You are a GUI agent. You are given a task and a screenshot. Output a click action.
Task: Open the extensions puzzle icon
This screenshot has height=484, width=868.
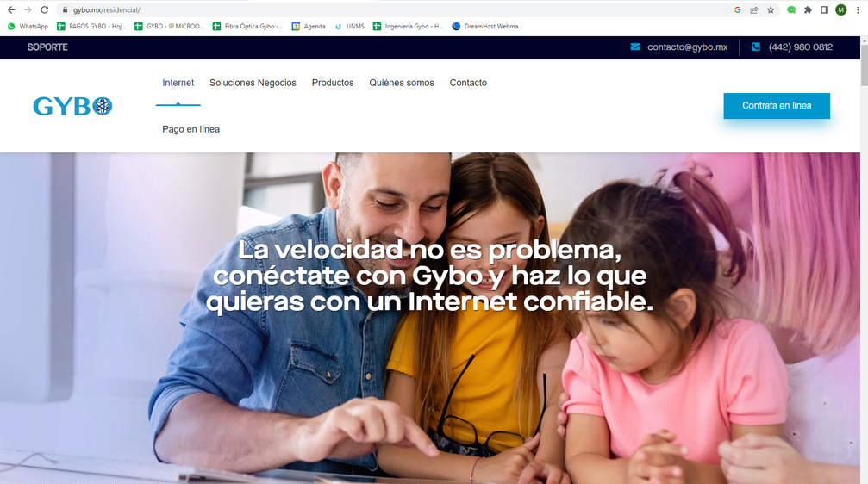coord(808,10)
